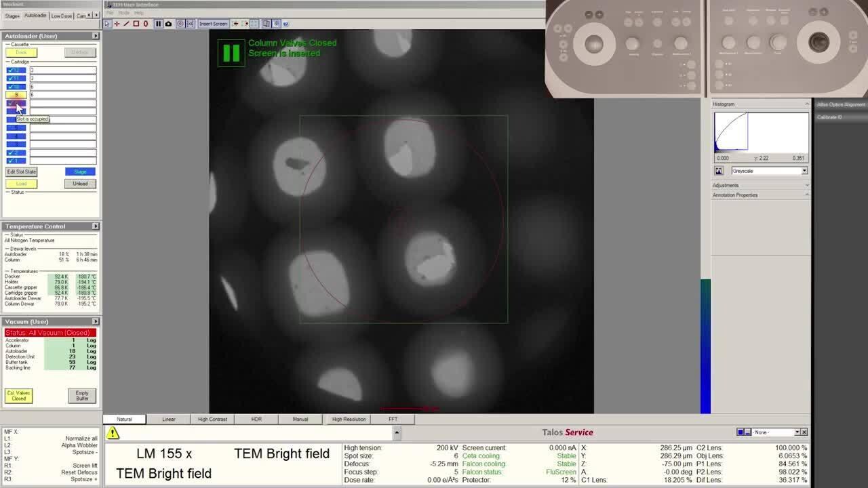This screenshot has height=488, width=868.
Task: Expand the Adjustments section
Action: pos(760,185)
